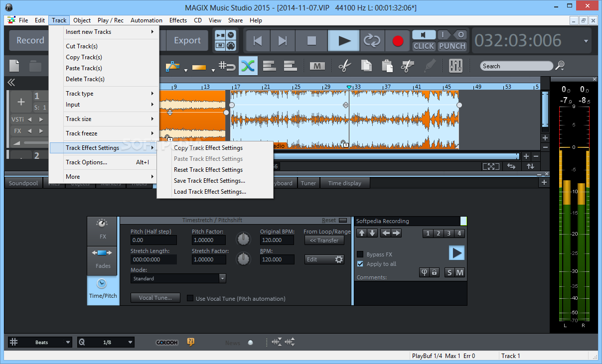
Task: Start playback with the play button
Action: coord(344,41)
